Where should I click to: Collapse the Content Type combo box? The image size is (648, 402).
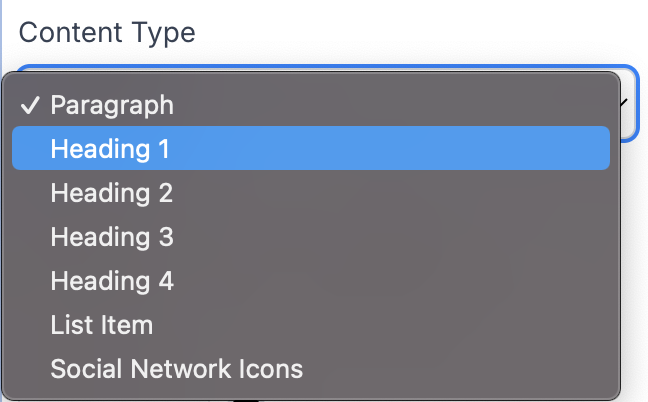click(x=624, y=103)
